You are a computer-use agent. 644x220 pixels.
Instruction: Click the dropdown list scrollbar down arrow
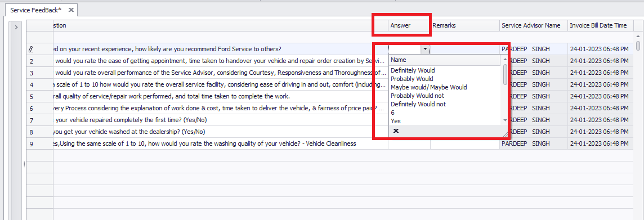(x=505, y=120)
